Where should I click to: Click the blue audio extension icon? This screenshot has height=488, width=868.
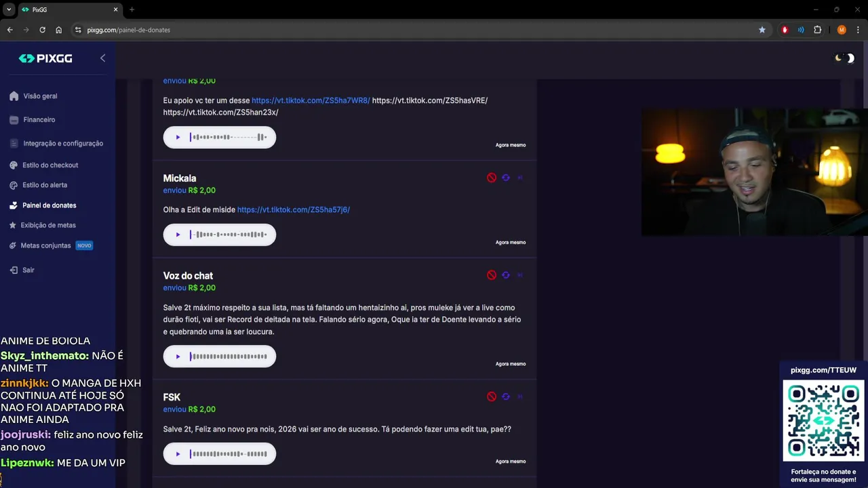[801, 30]
